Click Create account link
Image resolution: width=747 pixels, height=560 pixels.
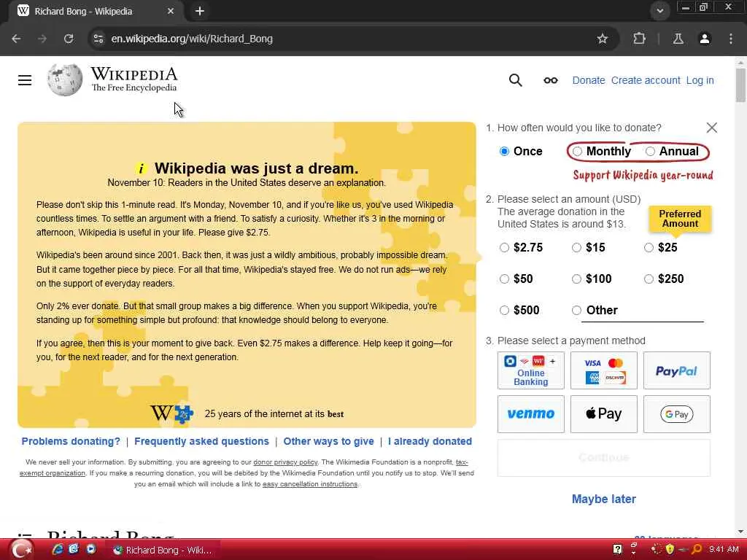pos(646,80)
